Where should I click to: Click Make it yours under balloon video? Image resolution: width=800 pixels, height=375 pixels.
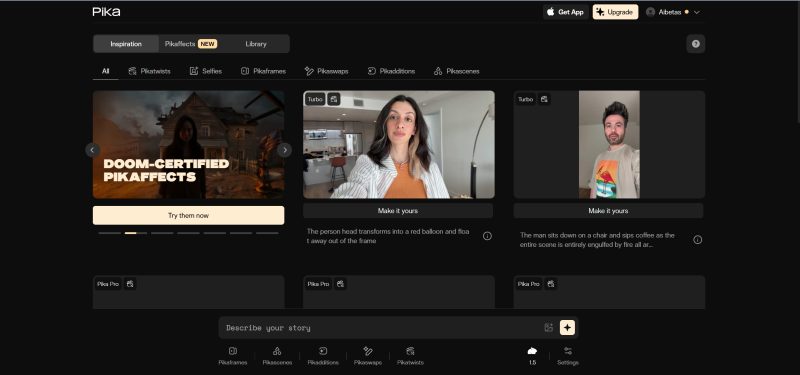point(398,211)
